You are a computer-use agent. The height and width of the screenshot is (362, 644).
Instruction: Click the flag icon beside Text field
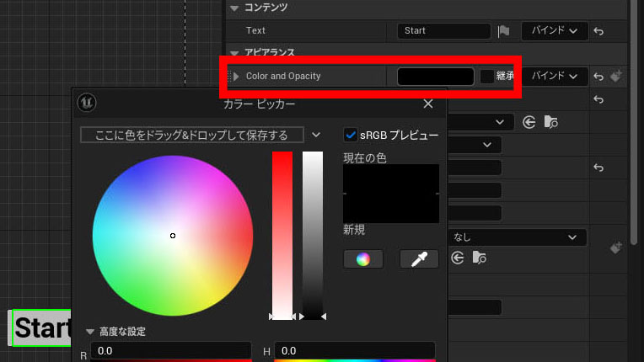[503, 31]
